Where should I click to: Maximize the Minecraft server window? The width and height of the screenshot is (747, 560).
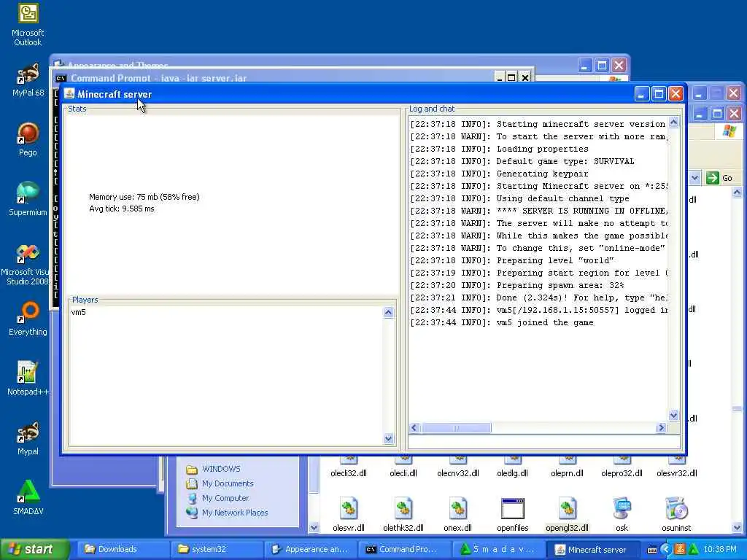pos(659,94)
